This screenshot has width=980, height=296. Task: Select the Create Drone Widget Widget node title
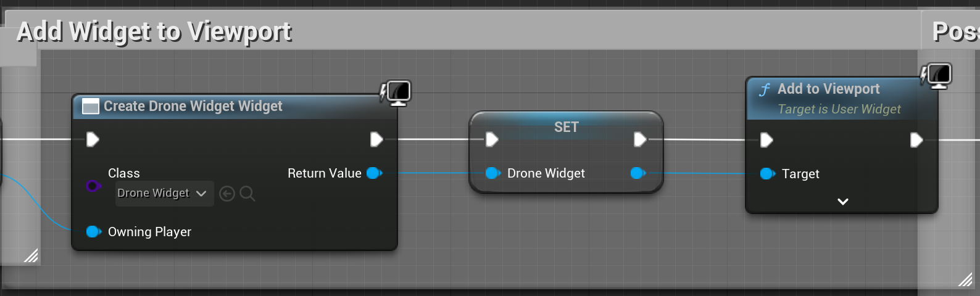pyautogui.click(x=193, y=106)
